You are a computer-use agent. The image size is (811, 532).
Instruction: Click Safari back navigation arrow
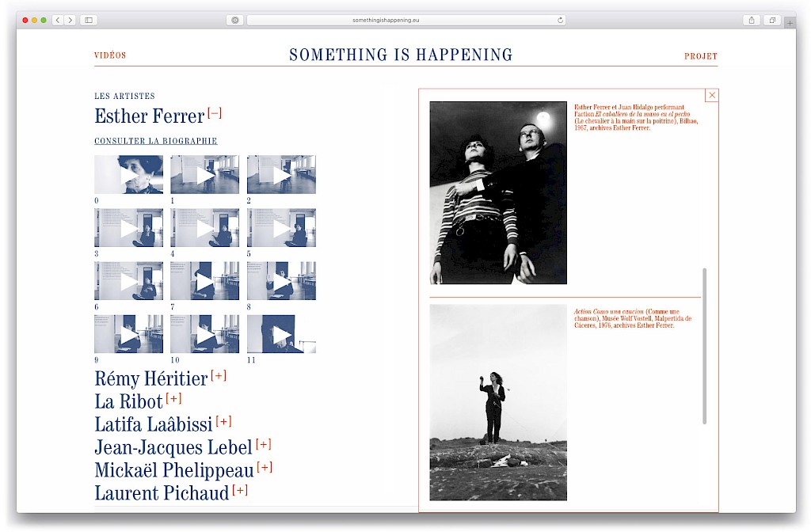coord(58,20)
